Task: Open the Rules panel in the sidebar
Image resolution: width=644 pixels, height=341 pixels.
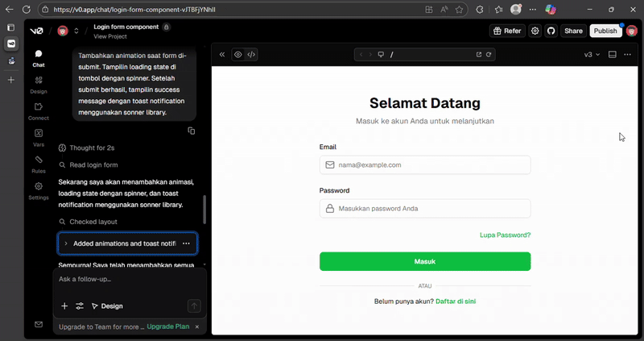Action: [x=38, y=164]
